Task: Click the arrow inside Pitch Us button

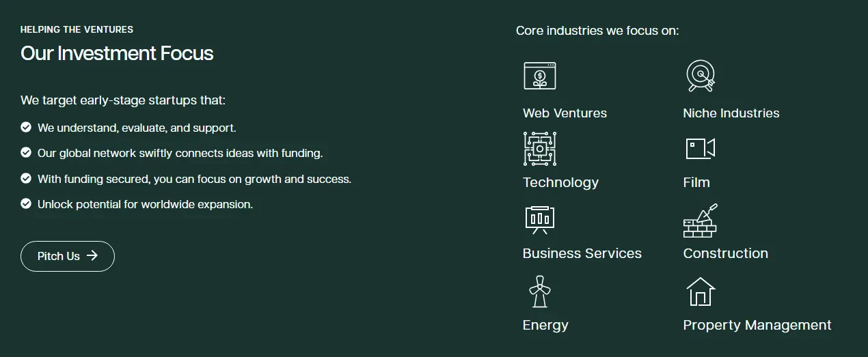Action: 92,256
